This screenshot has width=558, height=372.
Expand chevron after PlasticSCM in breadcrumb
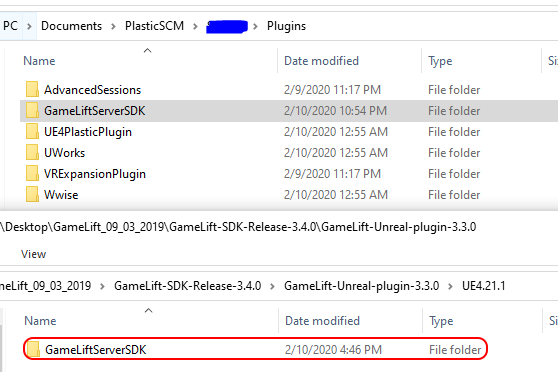point(195,26)
